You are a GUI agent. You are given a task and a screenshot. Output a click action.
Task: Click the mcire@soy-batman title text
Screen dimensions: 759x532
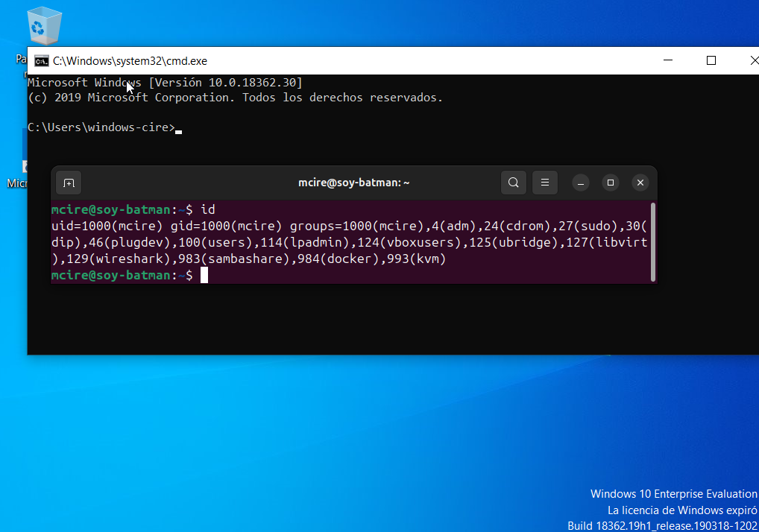[x=353, y=183]
